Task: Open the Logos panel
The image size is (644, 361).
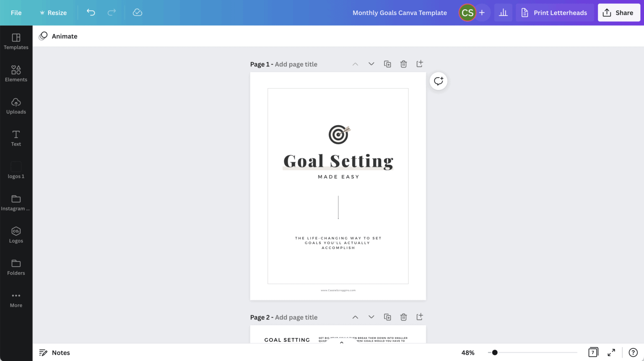Action: pos(16,235)
